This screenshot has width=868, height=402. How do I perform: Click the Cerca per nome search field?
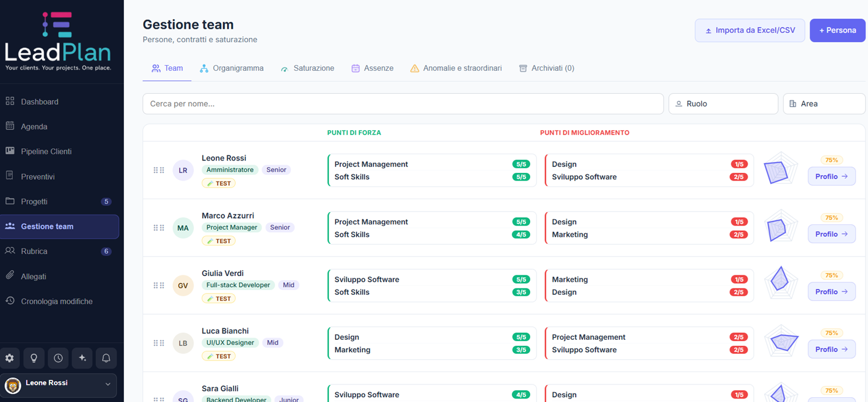(x=404, y=104)
